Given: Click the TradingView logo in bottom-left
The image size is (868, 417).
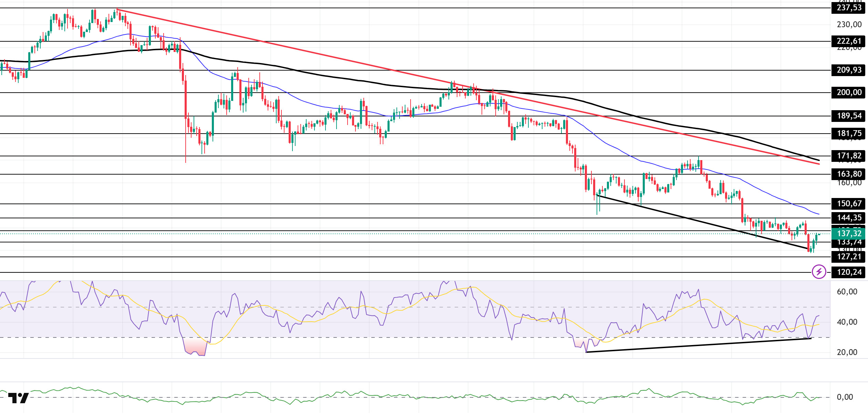Looking at the screenshot, I should (x=19, y=398).
